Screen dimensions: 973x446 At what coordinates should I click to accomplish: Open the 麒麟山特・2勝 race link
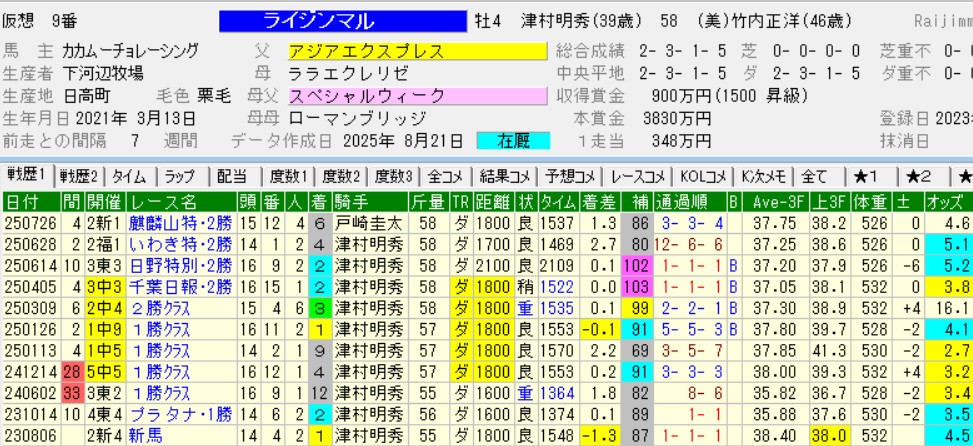[x=180, y=223]
